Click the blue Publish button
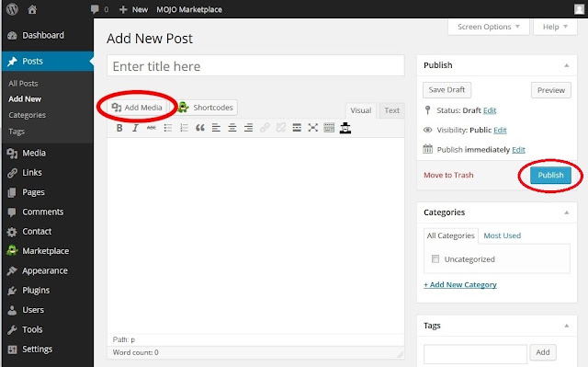This screenshot has width=588, height=367. 550,176
